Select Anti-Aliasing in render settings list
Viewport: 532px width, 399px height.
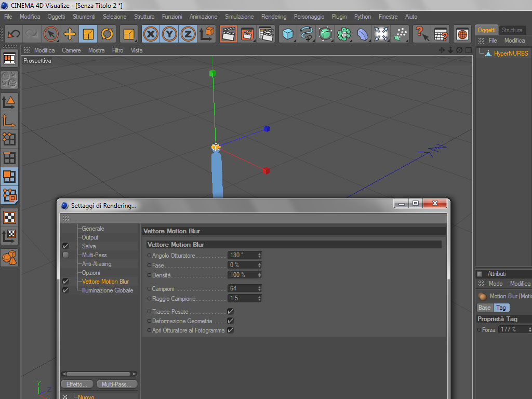point(97,263)
